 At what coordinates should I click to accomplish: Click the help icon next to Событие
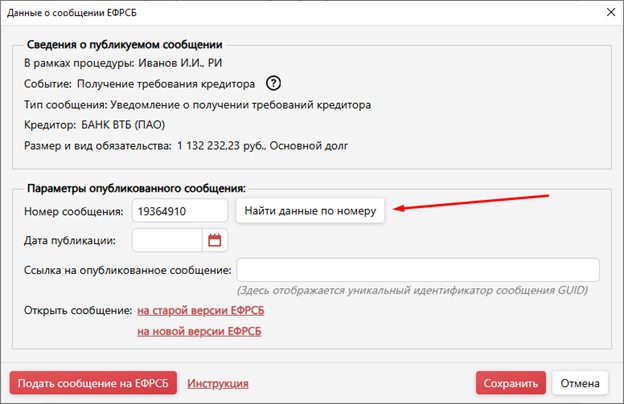(x=274, y=83)
